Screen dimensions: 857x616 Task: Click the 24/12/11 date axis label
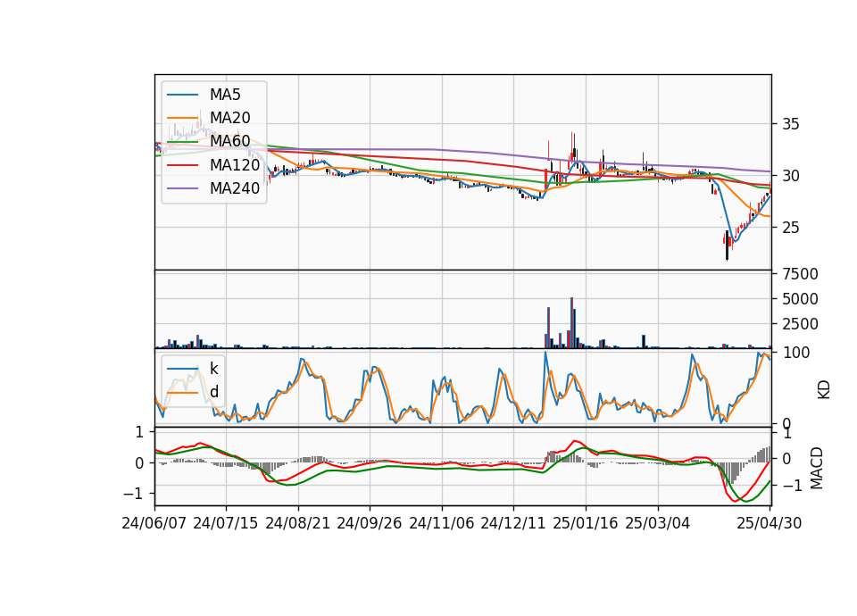pos(513,523)
